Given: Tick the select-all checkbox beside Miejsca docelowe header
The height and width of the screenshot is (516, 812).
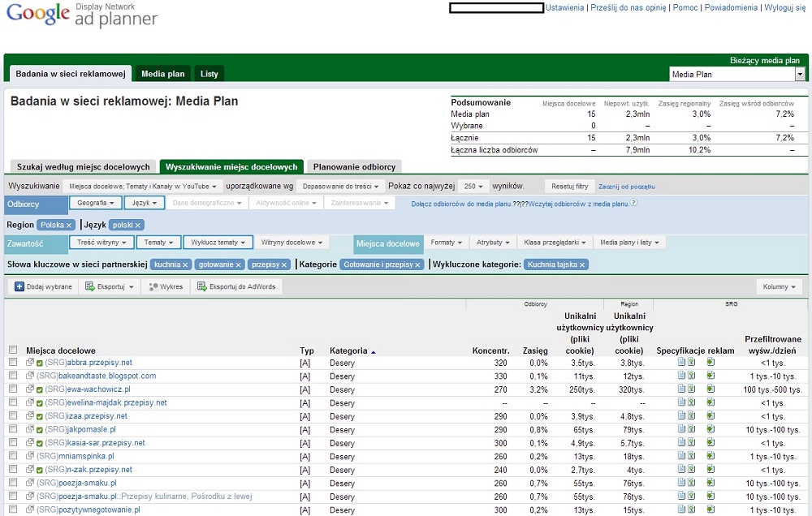Looking at the screenshot, I should point(13,350).
